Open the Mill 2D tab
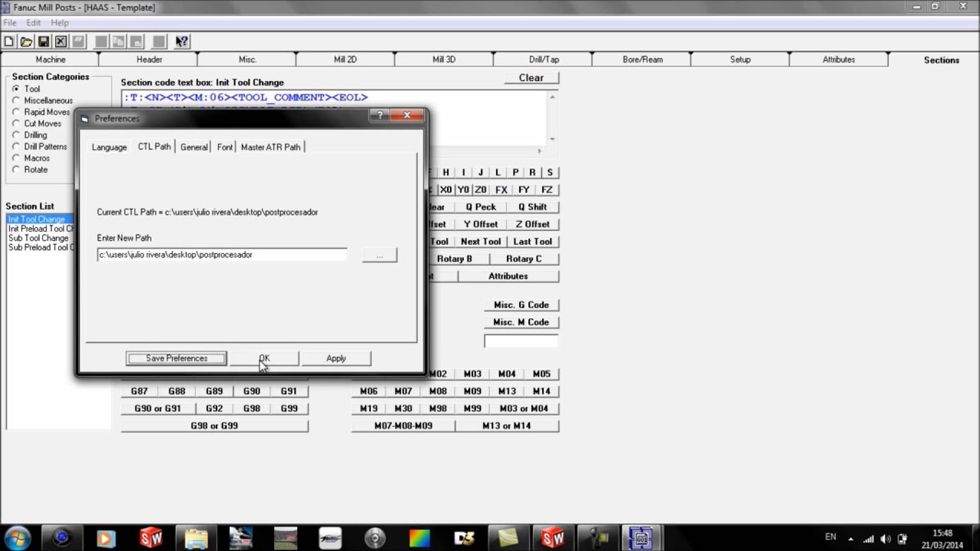Screen dimensions: 980x551 pyautogui.click(x=345, y=60)
